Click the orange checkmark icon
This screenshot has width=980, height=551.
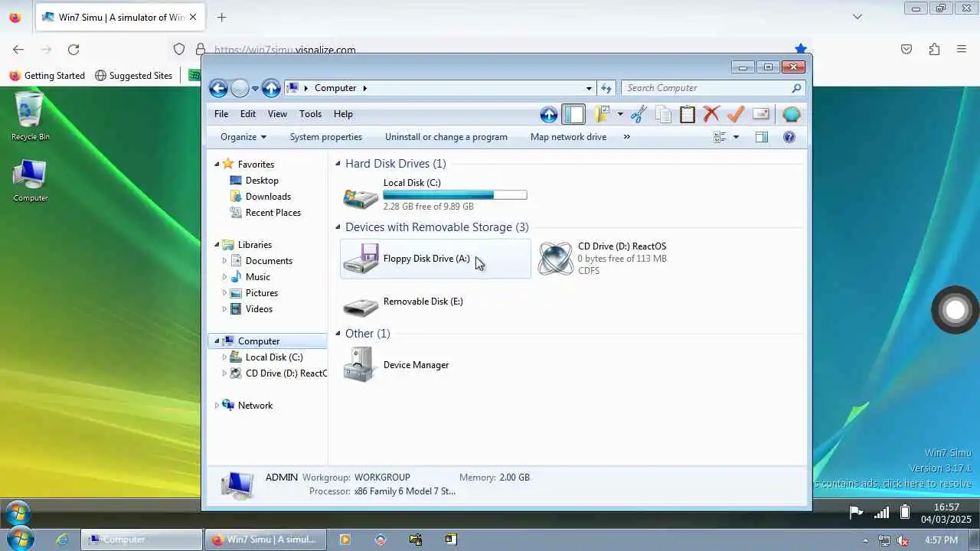(736, 115)
